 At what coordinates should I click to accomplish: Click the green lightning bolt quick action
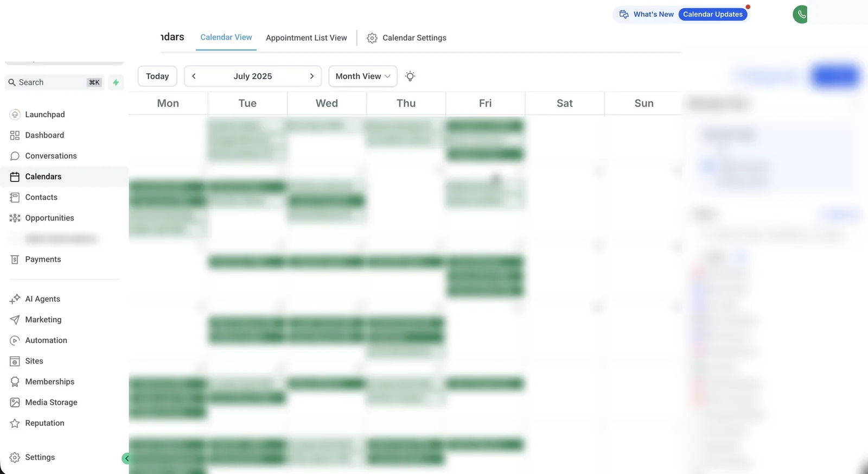point(116,83)
